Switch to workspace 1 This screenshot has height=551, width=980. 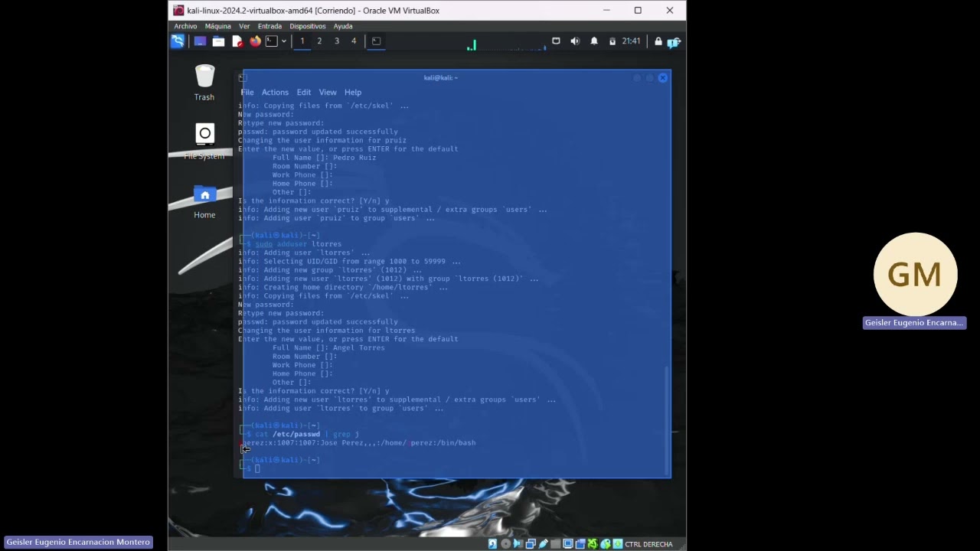pos(302,41)
